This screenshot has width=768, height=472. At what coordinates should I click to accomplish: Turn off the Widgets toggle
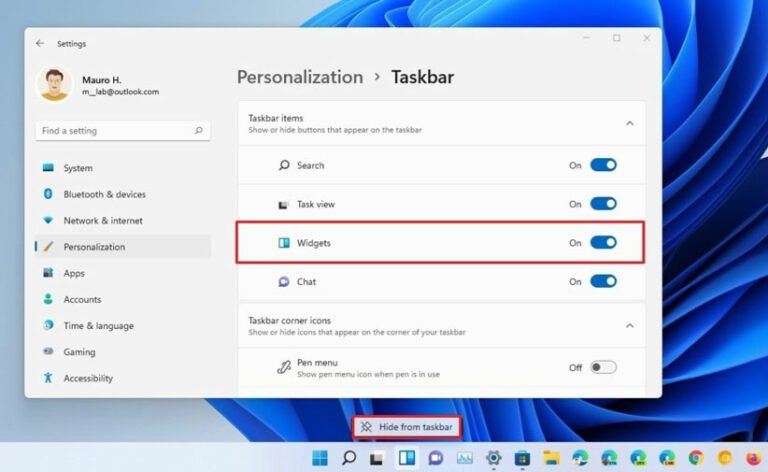click(x=603, y=243)
